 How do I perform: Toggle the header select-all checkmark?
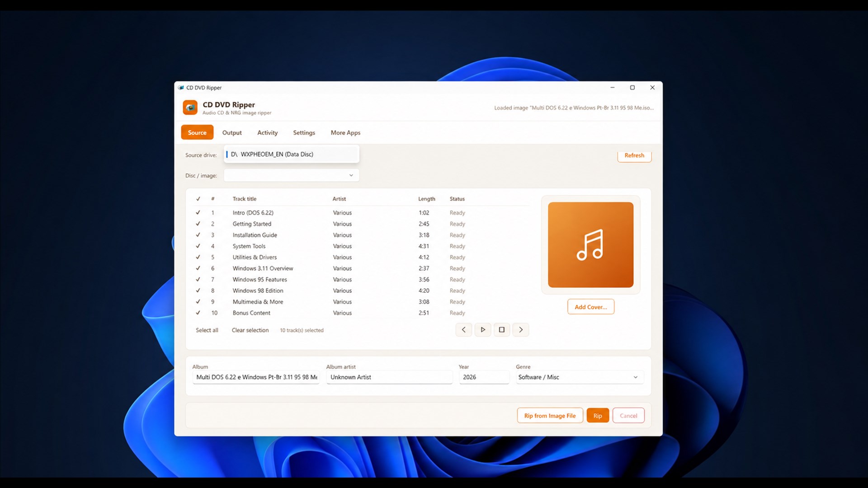point(198,199)
